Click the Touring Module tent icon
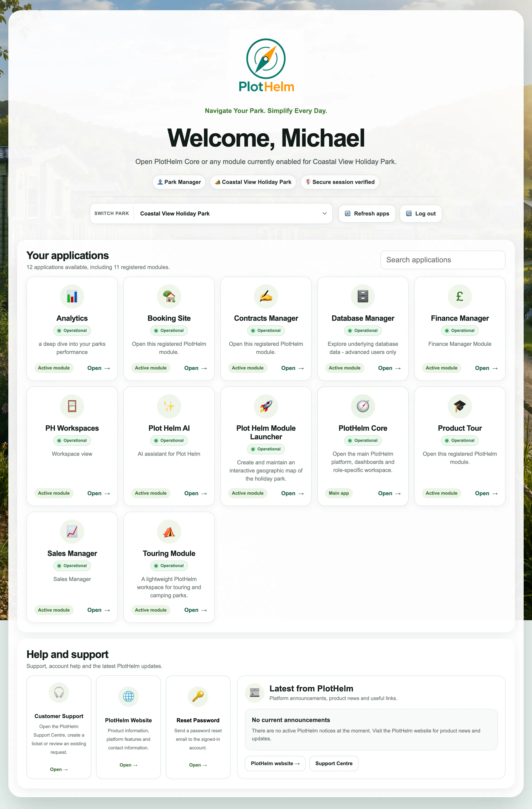Image resolution: width=532 pixels, height=809 pixels. (x=169, y=531)
